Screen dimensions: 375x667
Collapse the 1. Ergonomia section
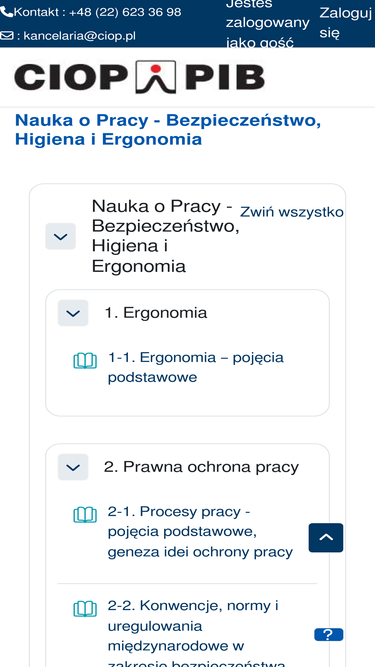(73, 313)
